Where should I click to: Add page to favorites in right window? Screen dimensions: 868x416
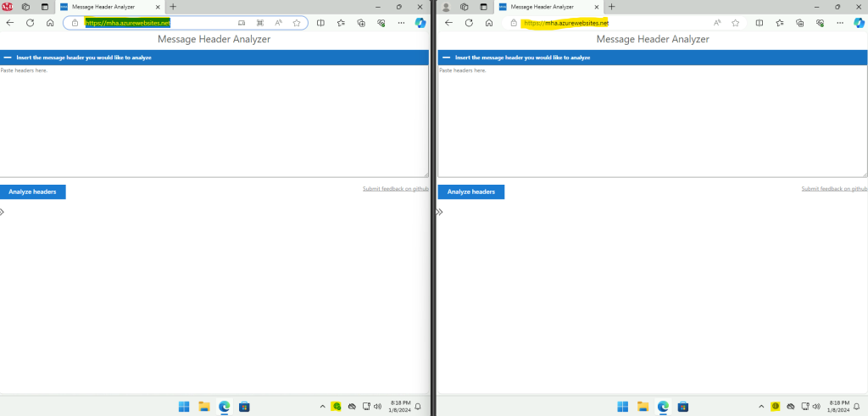(735, 23)
